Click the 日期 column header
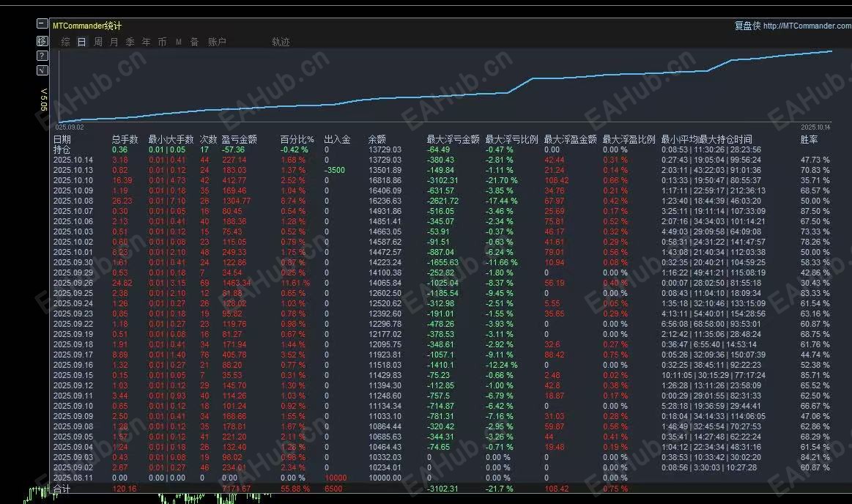 coord(62,140)
